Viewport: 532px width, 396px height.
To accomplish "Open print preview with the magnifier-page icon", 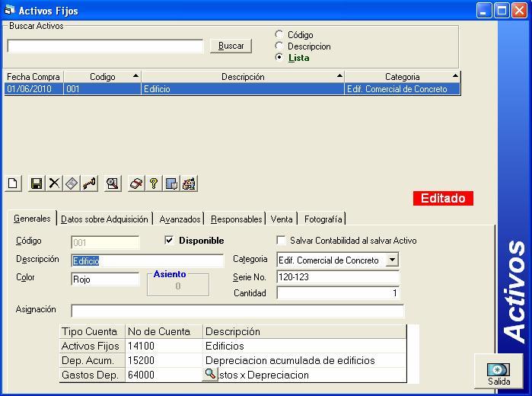I will pyautogui.click(x=113, y=184).
